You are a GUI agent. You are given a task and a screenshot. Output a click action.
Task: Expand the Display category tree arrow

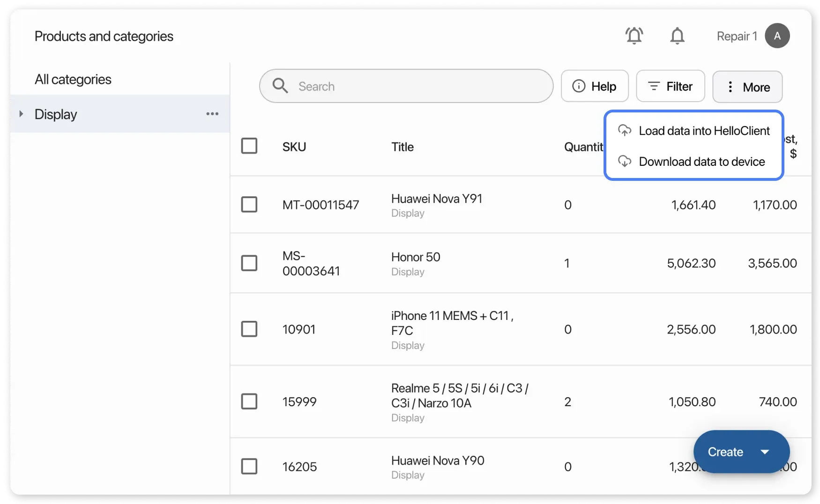21,114
